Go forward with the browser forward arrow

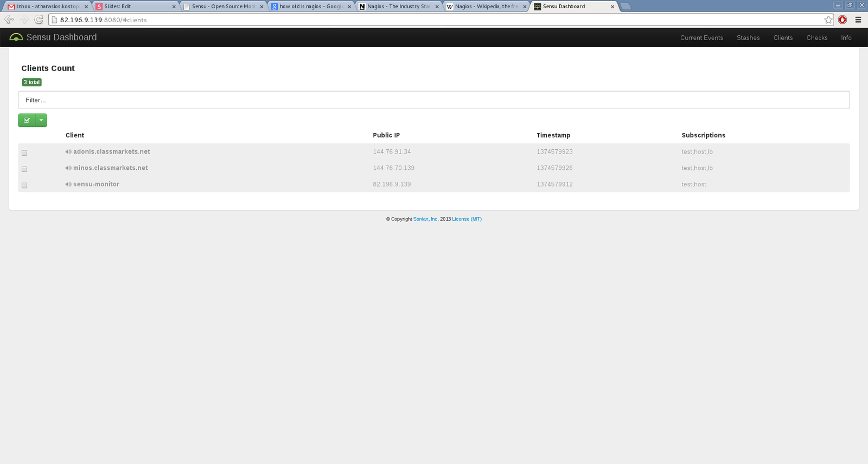point(24,20)
